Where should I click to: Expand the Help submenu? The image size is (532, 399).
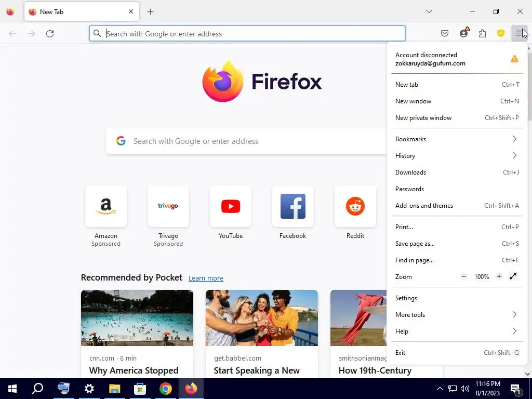(x=457, y=331)
